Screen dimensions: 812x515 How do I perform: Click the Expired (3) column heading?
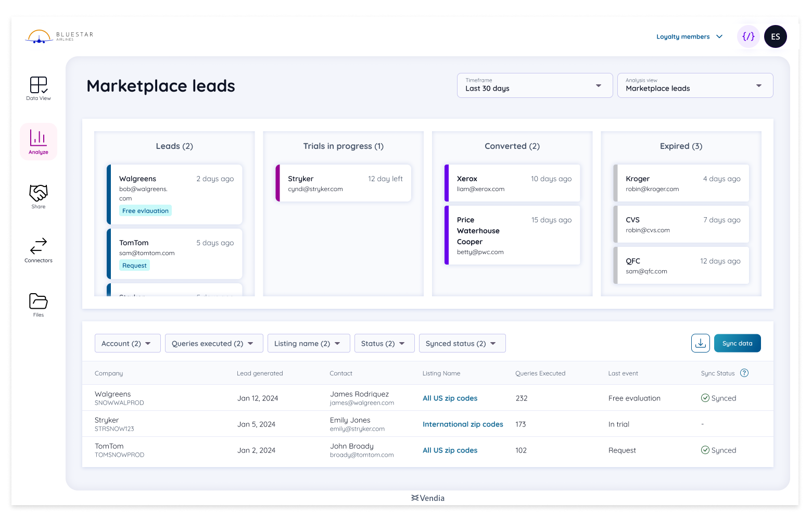pos(681,146)
